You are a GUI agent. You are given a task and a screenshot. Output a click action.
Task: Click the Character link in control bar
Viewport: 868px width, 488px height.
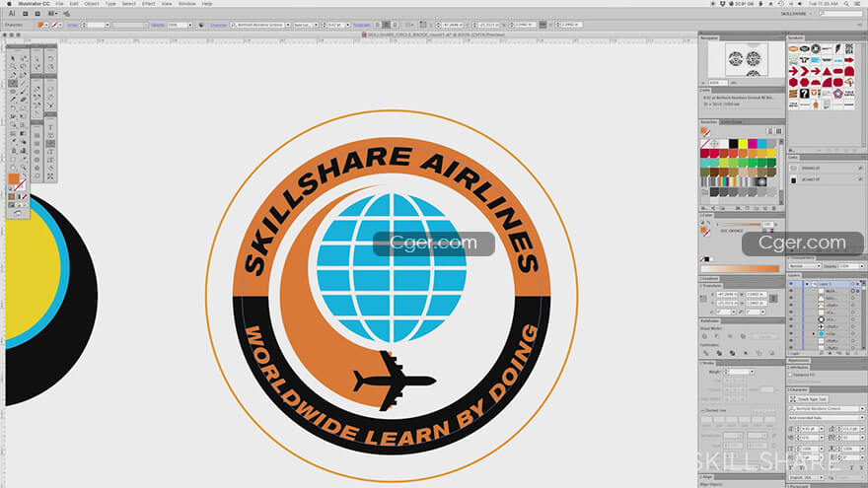(x=219, y=25)
